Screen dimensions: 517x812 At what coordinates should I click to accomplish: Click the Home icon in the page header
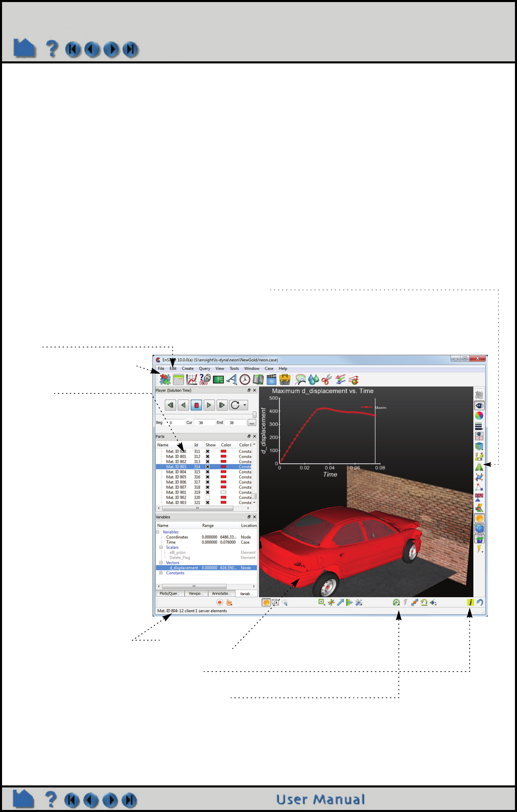(25, 48)
